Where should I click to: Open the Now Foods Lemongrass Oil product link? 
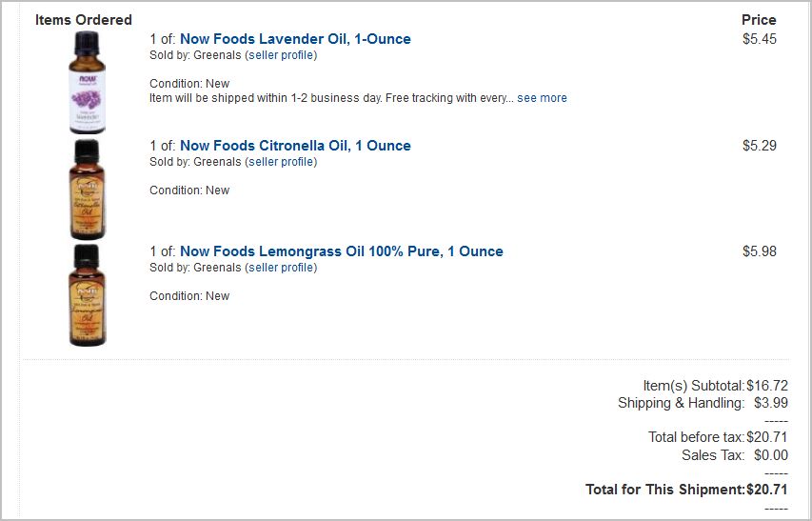click(341, 251)
